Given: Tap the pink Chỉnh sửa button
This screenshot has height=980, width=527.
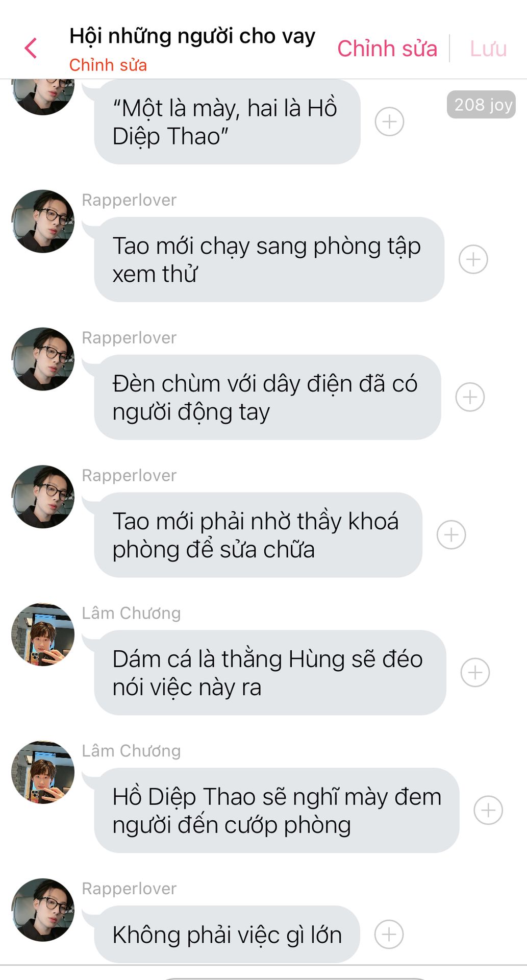Looking at the screenshot, I should coord(387,49).
